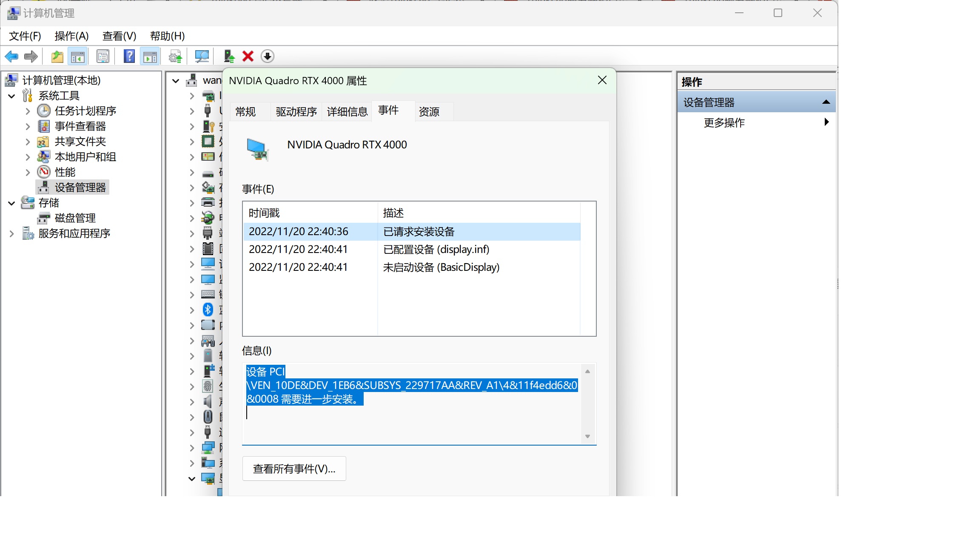This screenshot has height=551, width=980.
Task: Select 本地用户和组 tree node
Action: tap(85, 157)
